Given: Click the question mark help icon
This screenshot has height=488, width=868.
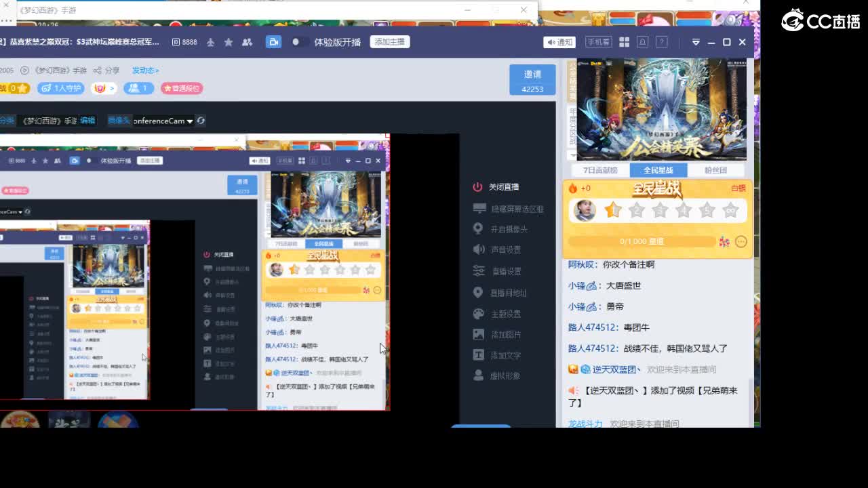Looking at the screenshot, I should pyautogui.click(x=662, y=42).
